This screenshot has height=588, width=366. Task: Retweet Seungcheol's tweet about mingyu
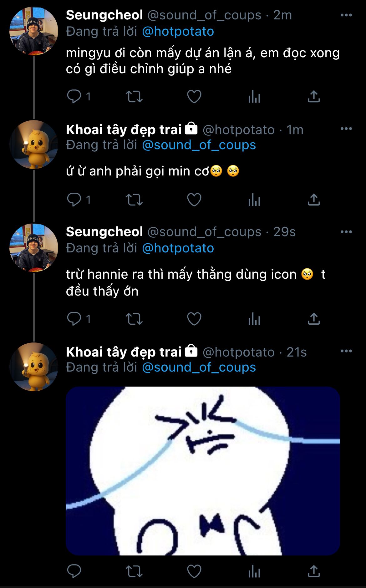[134, 96]
